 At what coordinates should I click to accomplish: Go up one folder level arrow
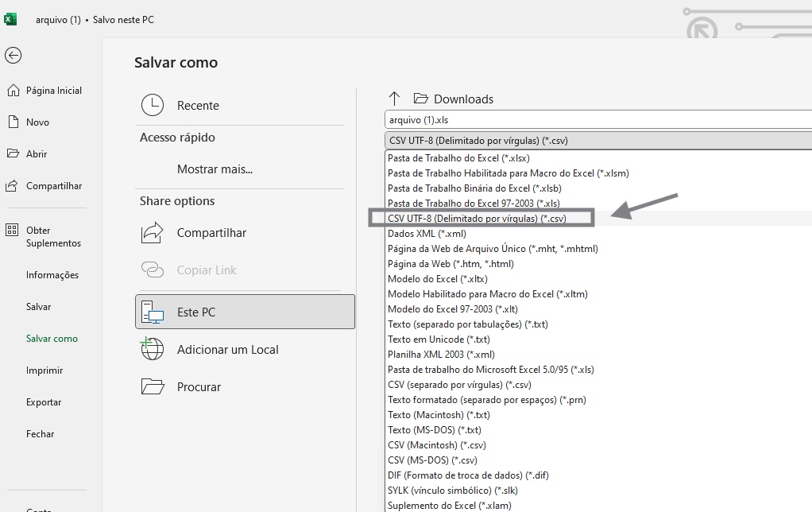click(394, 99)
